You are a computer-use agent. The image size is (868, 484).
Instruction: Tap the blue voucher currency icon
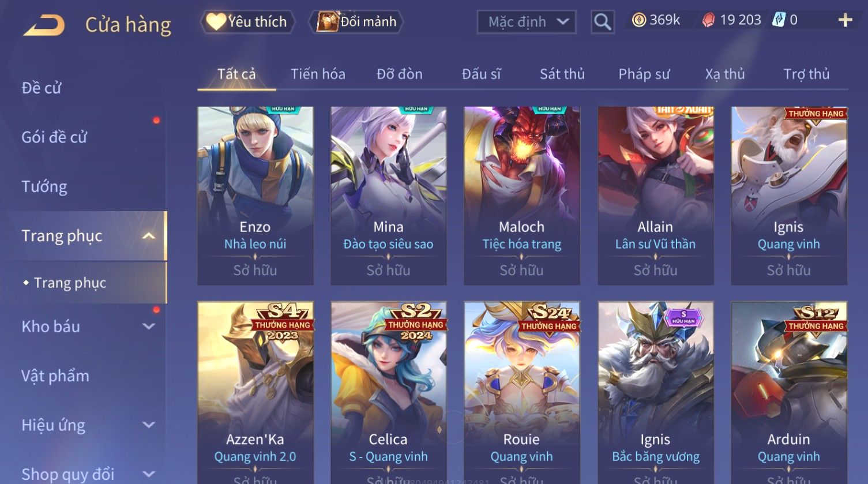pyautogui.click(x=779, y=20)
